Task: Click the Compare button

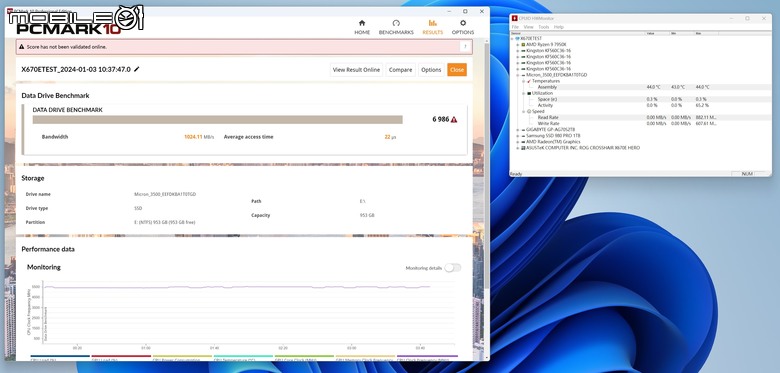Action: [400, 70]
